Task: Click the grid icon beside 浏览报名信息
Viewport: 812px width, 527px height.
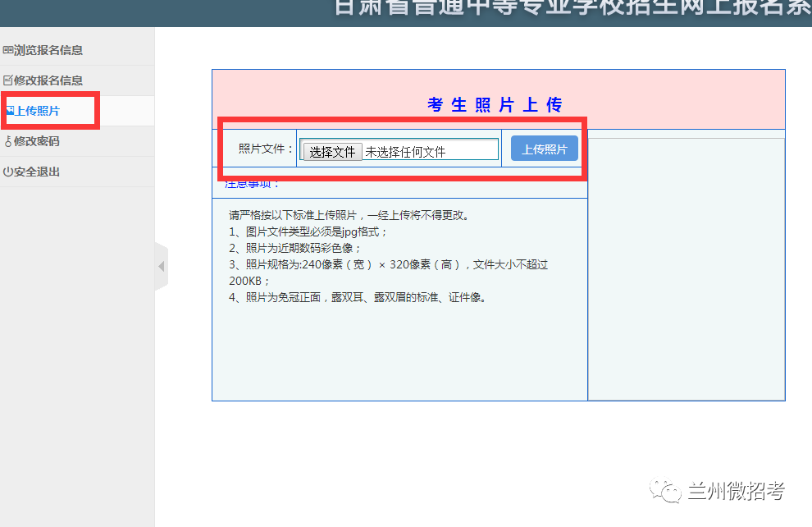Action: (x=8, y=50)
